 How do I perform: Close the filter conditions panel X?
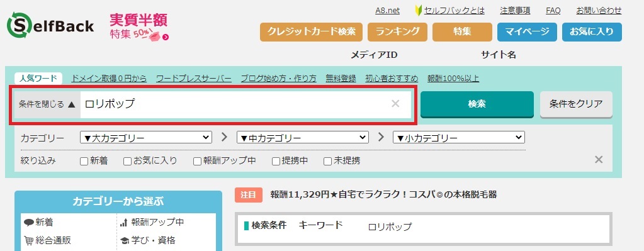(599, 160)
